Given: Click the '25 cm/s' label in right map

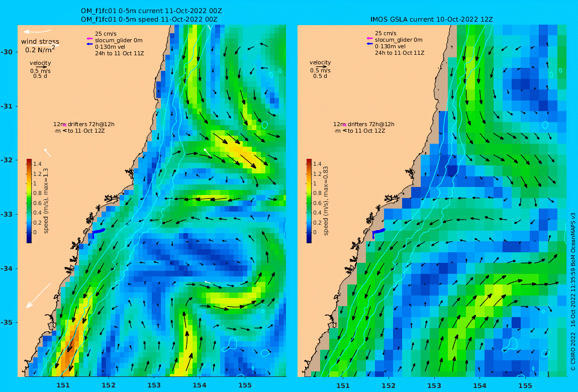Looking at the screenshot, I should (386, 34).
